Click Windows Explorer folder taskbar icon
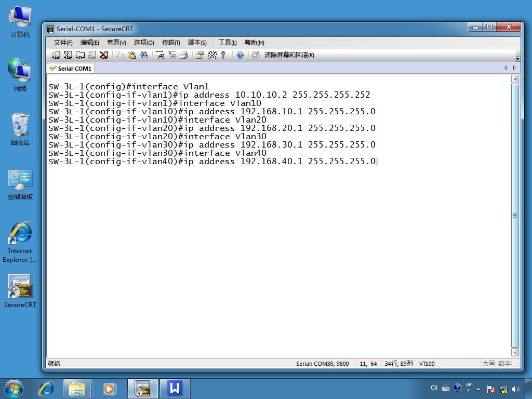 [x=77, y=389]
